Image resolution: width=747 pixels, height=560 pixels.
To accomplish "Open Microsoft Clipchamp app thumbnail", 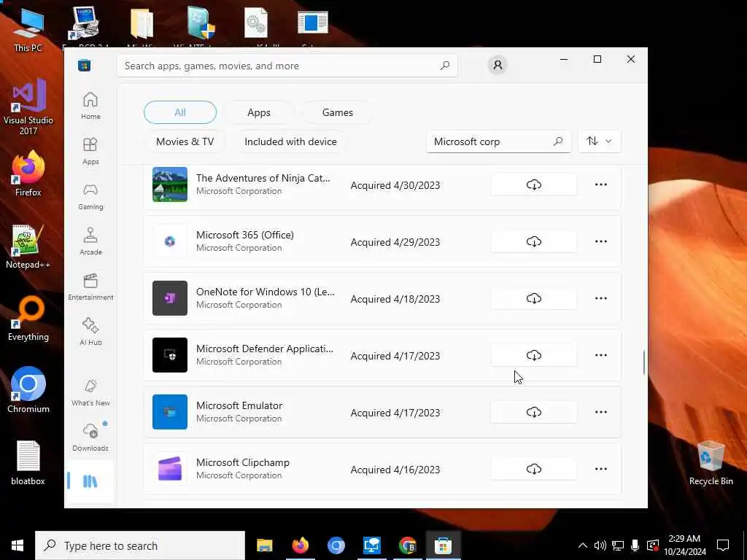I will click(x=170, y=469).
